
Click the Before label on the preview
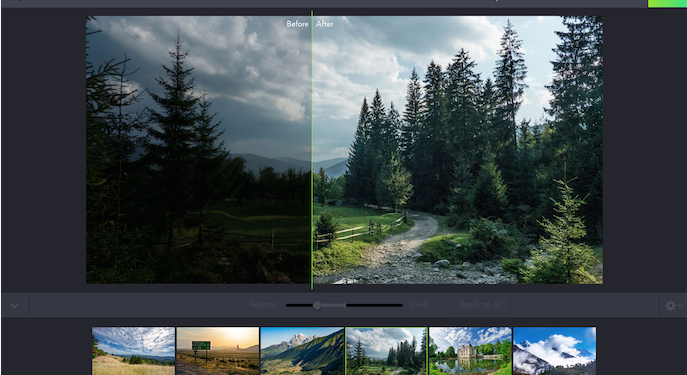coord(297,24)
